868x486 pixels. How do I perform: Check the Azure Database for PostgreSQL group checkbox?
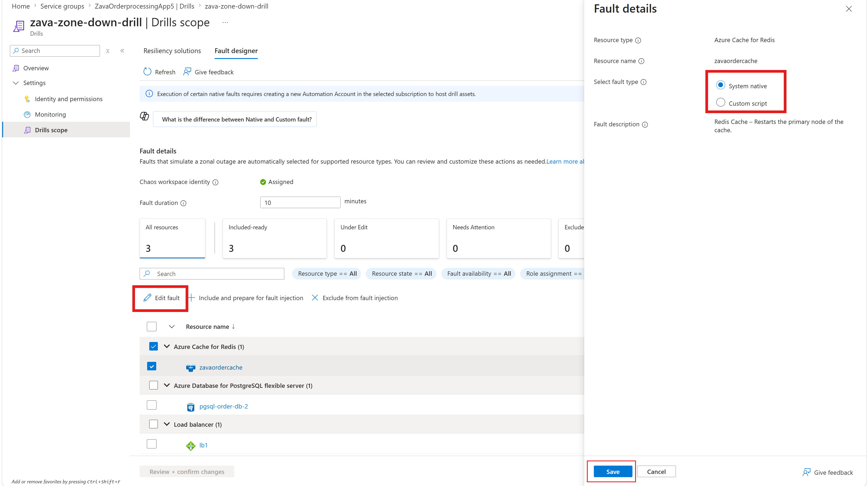(x=153, y=385)
